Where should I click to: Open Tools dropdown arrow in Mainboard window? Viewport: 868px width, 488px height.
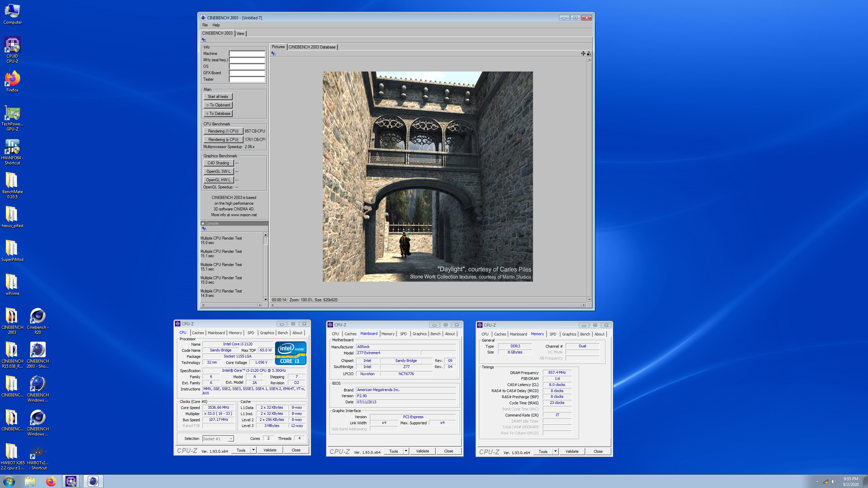[x=406, y=451]
